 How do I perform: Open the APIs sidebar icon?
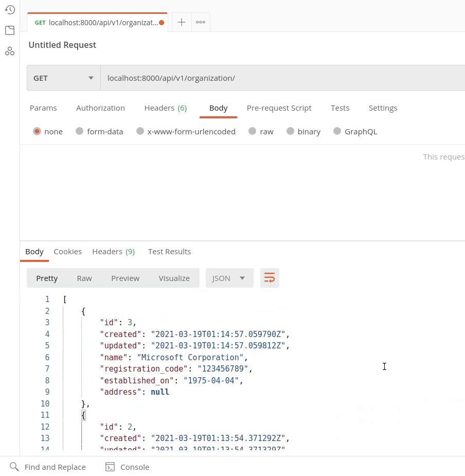10,51
